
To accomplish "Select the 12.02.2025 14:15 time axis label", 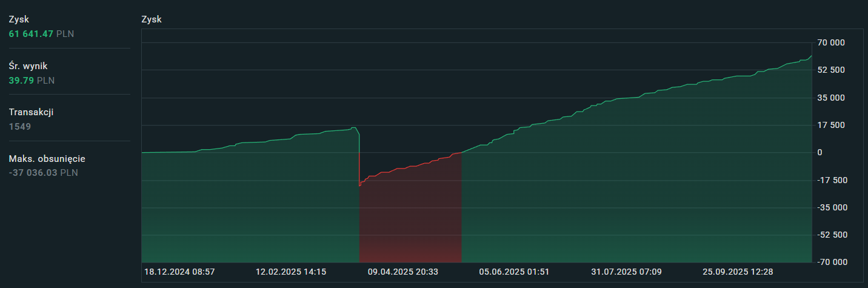I will 291,272.
